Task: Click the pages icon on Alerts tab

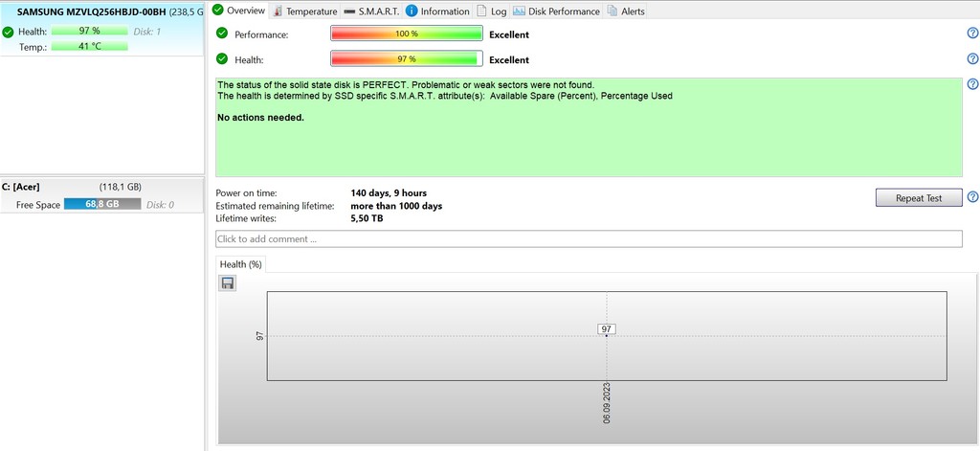Action: click(612, 11)
